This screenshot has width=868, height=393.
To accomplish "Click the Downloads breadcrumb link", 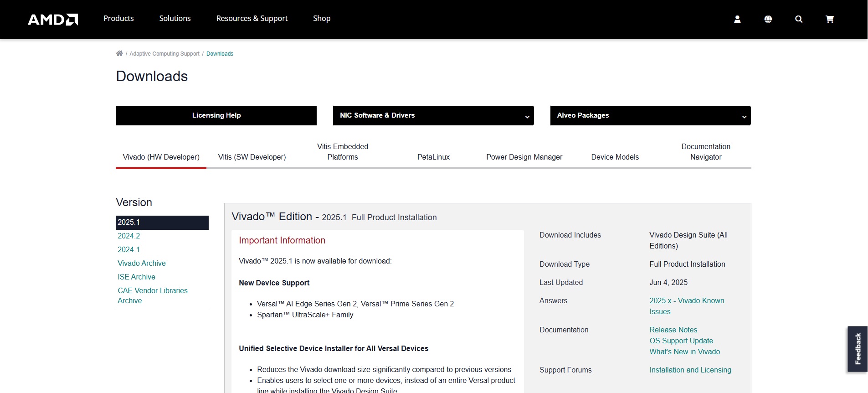I will tap(220, 54).
